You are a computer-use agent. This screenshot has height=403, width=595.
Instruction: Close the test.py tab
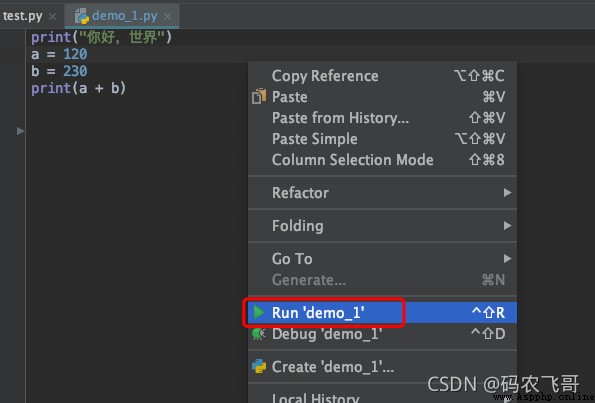click(x=52, y=17)
